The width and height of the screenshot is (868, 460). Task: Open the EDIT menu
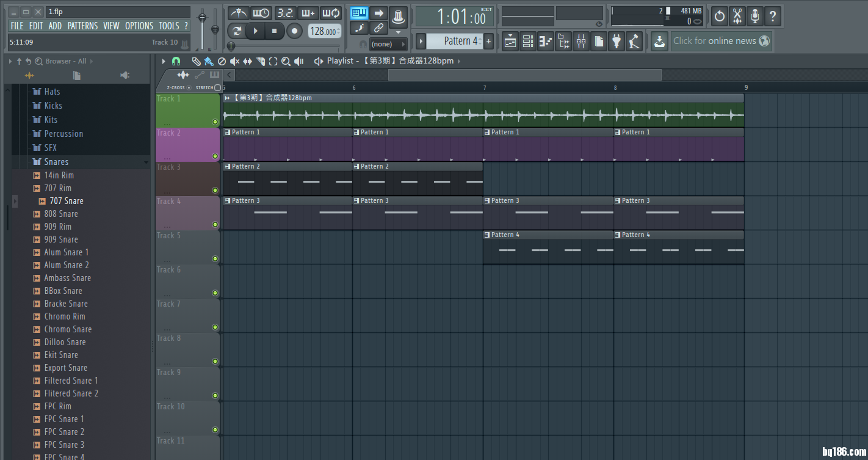36,26
